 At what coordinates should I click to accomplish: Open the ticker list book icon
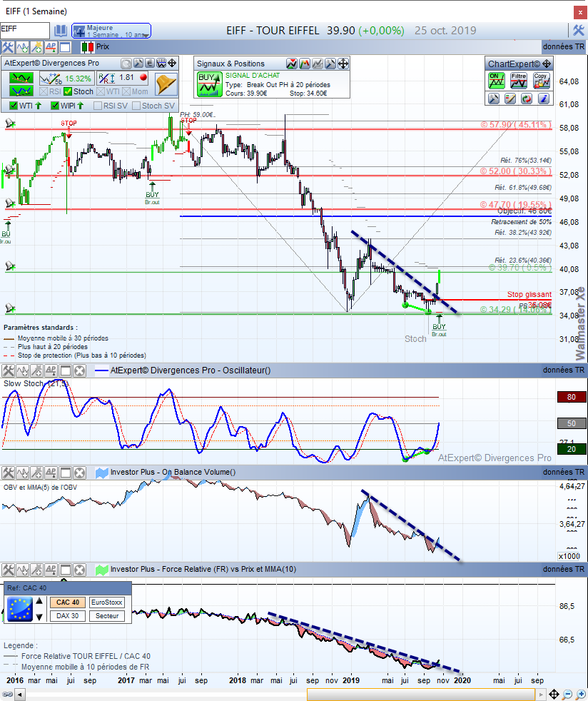click(x=61, y=31)
